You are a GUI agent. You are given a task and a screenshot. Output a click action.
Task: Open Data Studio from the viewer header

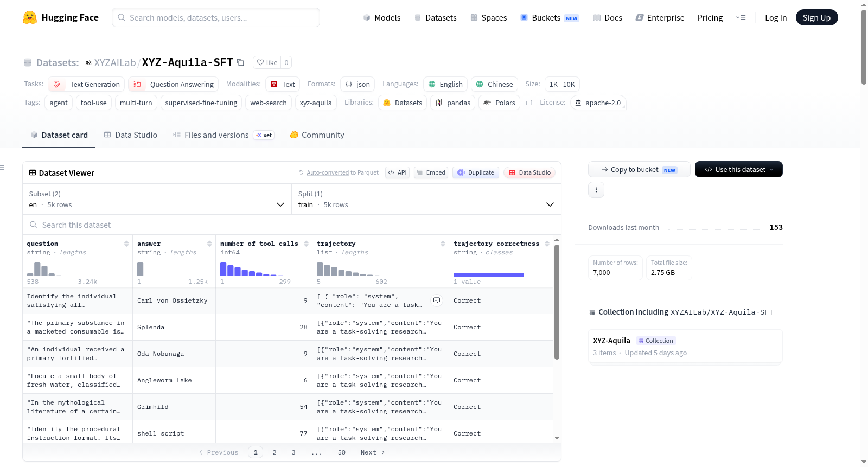pos(529,172)
